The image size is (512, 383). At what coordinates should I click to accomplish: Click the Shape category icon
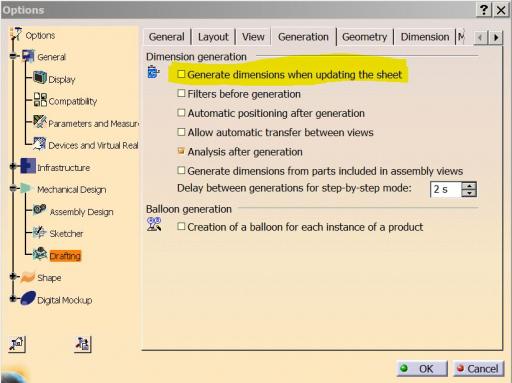click(x=28, y=277)
